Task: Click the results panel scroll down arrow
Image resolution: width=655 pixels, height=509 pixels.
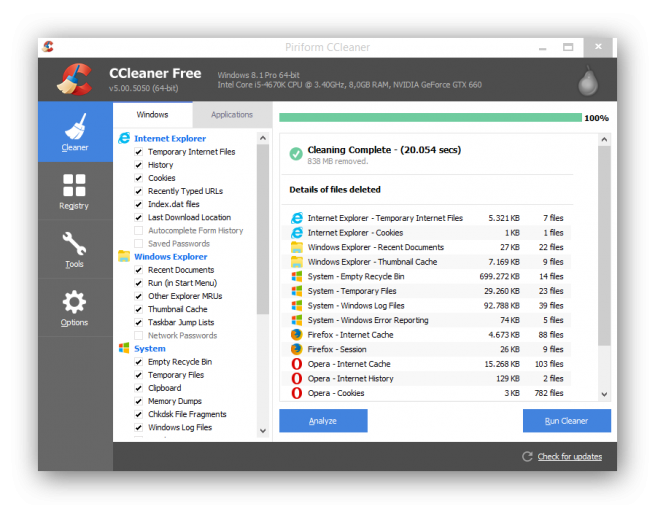Action: pyautogui.click(x=604, y=394)
